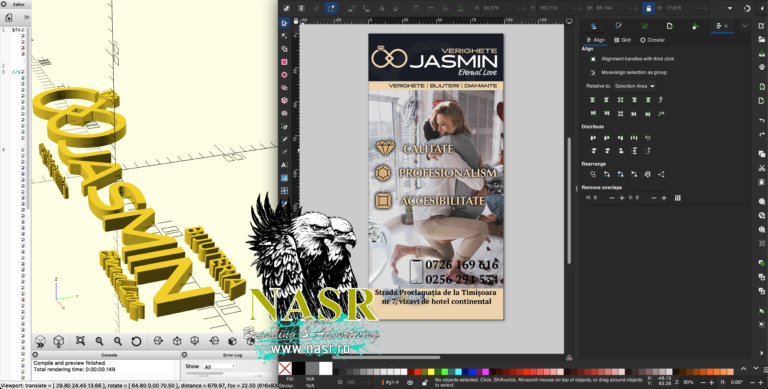Select the Inkscape Selector arrow tool

coord(284,23)
